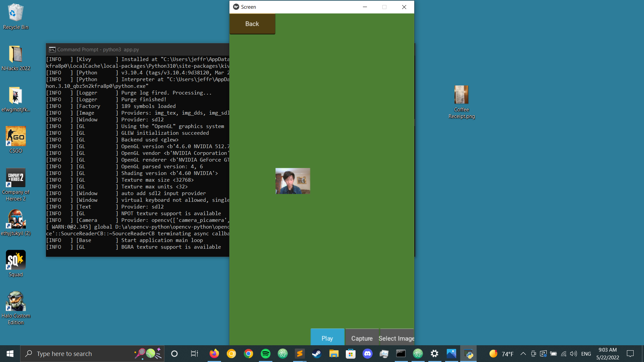Viewport: 644px width, 362px height.
Task: Click the Select Image button
Action: (x=396, y=338)
